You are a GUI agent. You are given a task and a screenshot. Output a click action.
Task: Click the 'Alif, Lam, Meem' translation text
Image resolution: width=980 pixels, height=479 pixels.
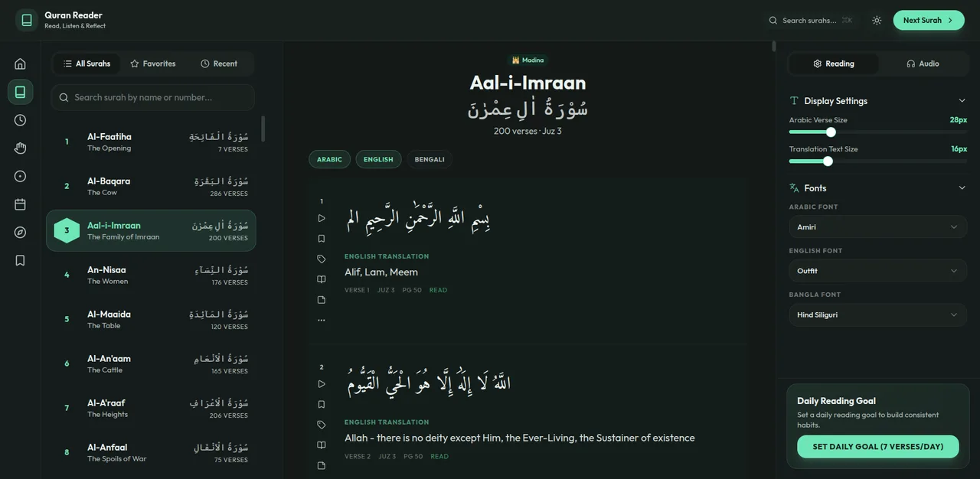pos(381,272)
